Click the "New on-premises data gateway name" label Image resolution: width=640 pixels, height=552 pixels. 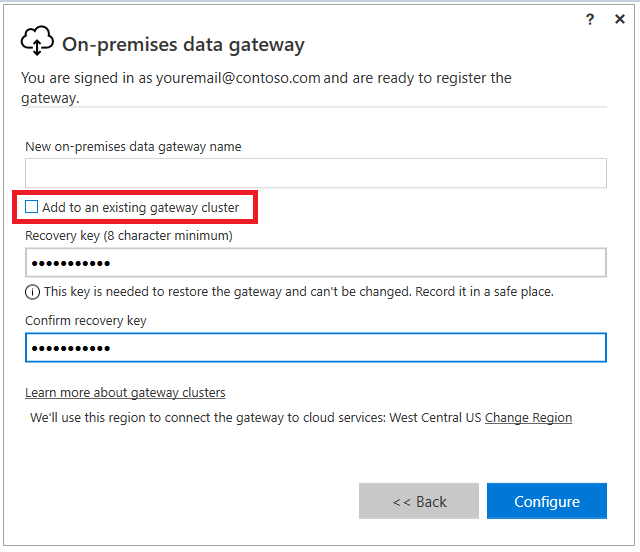click(133, 146)
